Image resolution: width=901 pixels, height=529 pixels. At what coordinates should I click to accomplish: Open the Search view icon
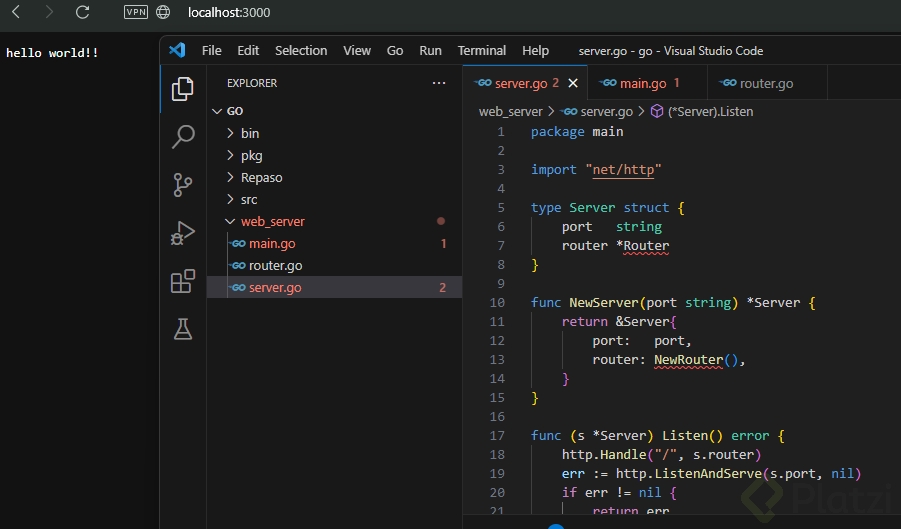[x=183, y=137]
